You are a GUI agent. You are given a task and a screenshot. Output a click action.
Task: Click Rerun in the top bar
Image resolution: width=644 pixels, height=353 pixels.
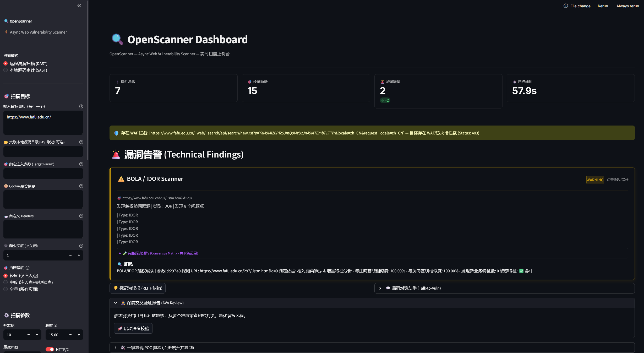603,6
